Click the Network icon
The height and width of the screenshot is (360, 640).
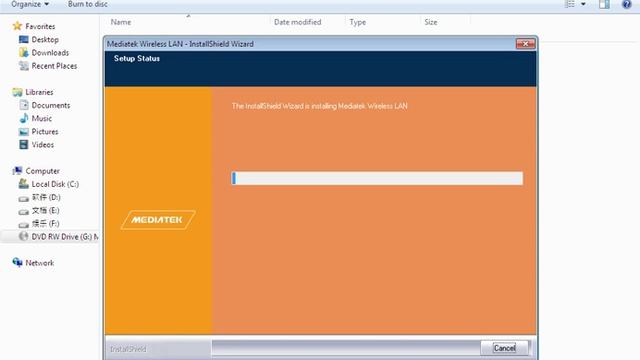17,262
